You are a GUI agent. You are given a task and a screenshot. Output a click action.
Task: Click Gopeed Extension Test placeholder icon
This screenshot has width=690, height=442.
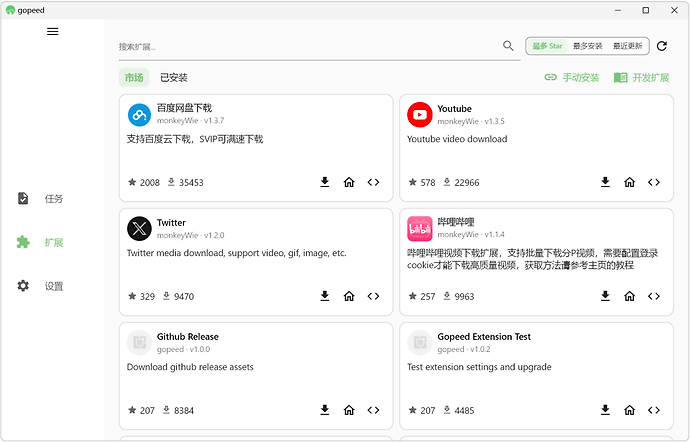[420, 343]
